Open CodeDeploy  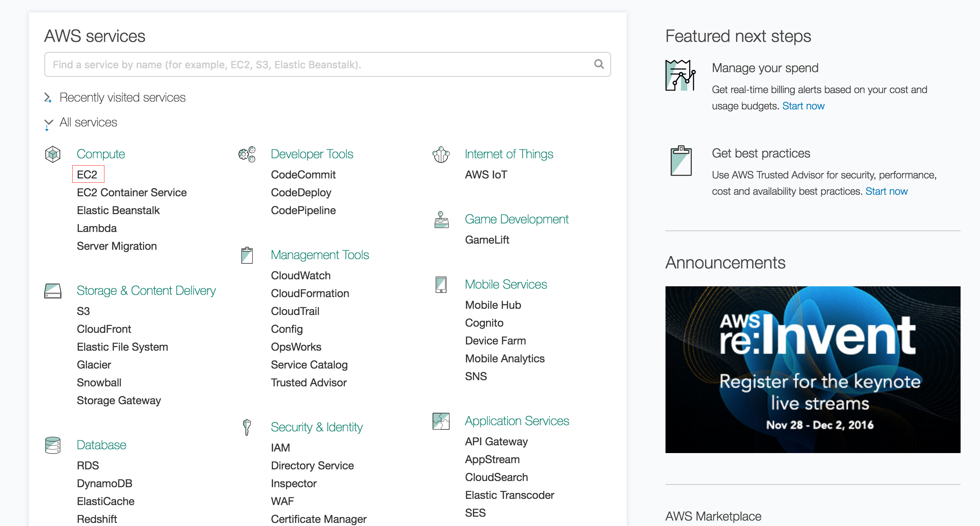click(x=301, y=192)
